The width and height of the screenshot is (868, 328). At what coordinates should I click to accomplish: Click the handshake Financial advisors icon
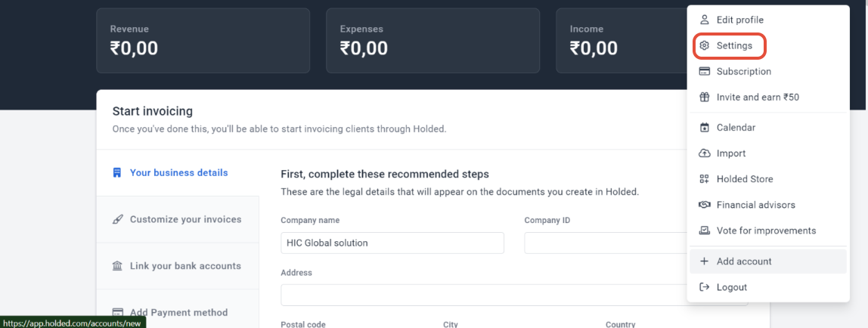tap(705, 205)
